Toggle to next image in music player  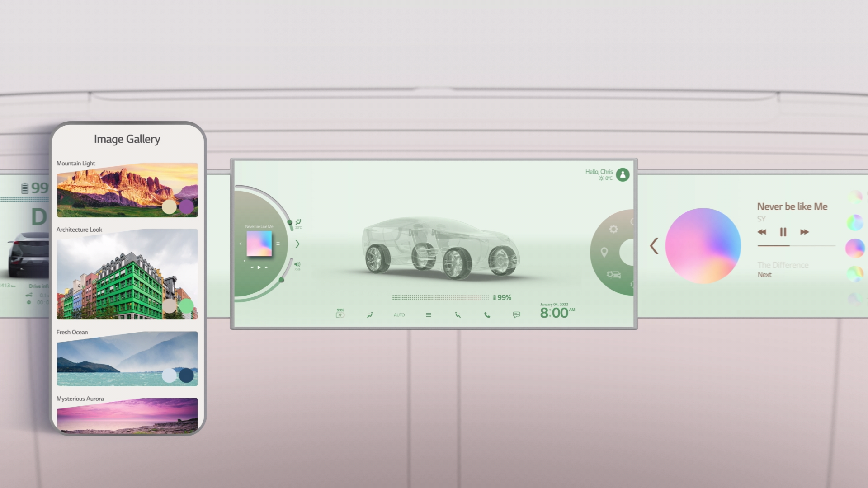pos(805,232)
